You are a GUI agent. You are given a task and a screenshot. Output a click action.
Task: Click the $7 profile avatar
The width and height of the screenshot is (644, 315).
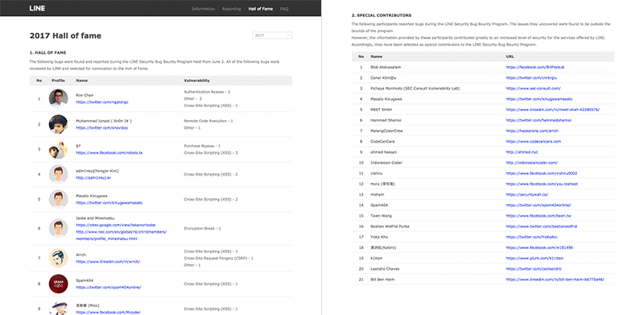coord(58,149)
